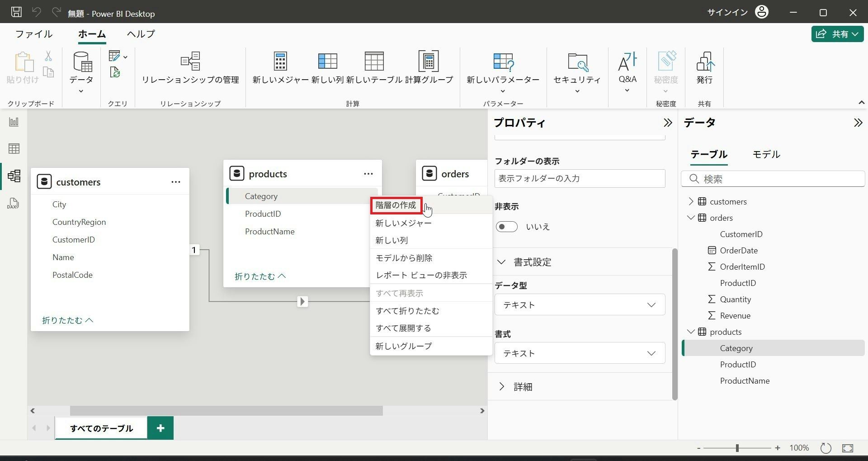Click the Copy icon in clipboard group
This screenshot has width=868, height=461.
[48, 72]
